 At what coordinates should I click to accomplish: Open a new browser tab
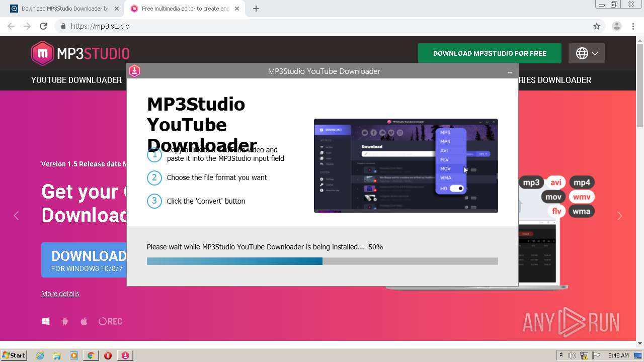[256, 9]
